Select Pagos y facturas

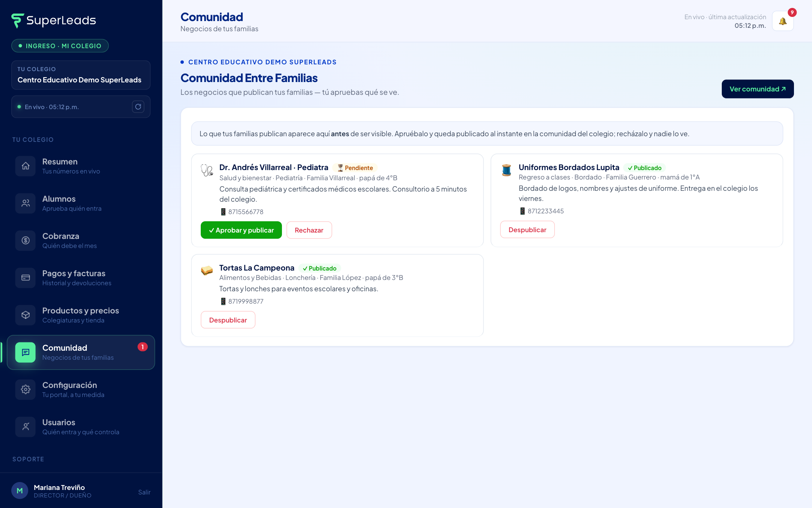click(x=81, y=278)
